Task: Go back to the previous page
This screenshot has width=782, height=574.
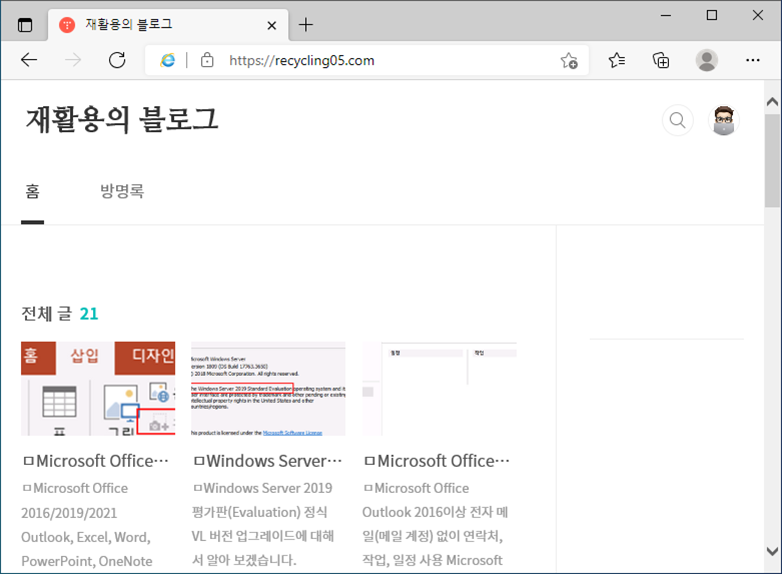Action: tap(29, 60)
